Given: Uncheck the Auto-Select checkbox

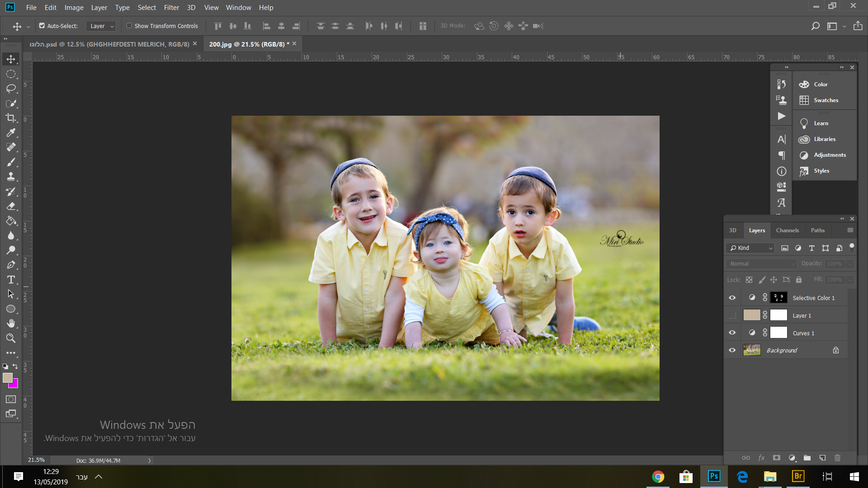Looking at the screenshot, I should point(42,26).
